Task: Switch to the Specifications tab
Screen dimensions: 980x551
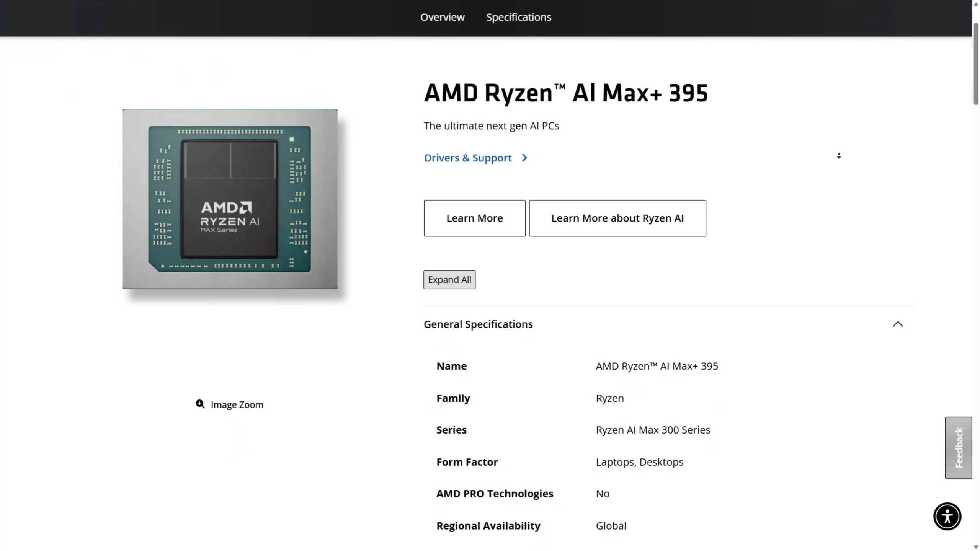Action: [518, 17]
